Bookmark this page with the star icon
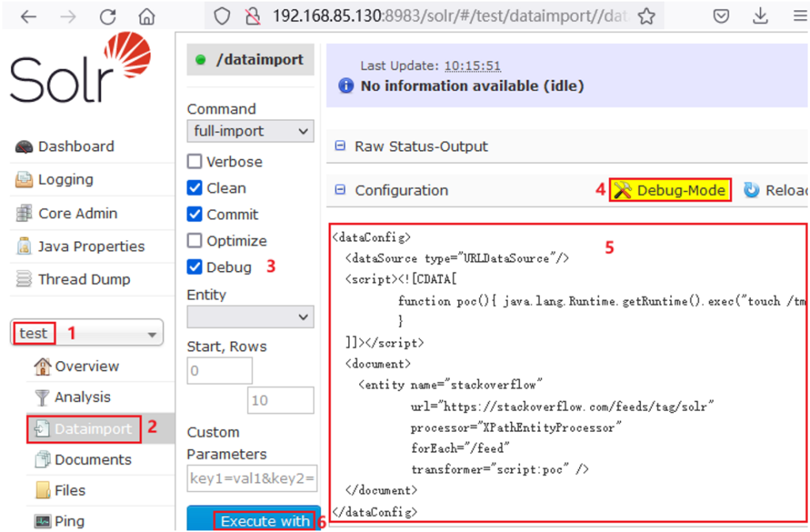 (x=646, y=17)
